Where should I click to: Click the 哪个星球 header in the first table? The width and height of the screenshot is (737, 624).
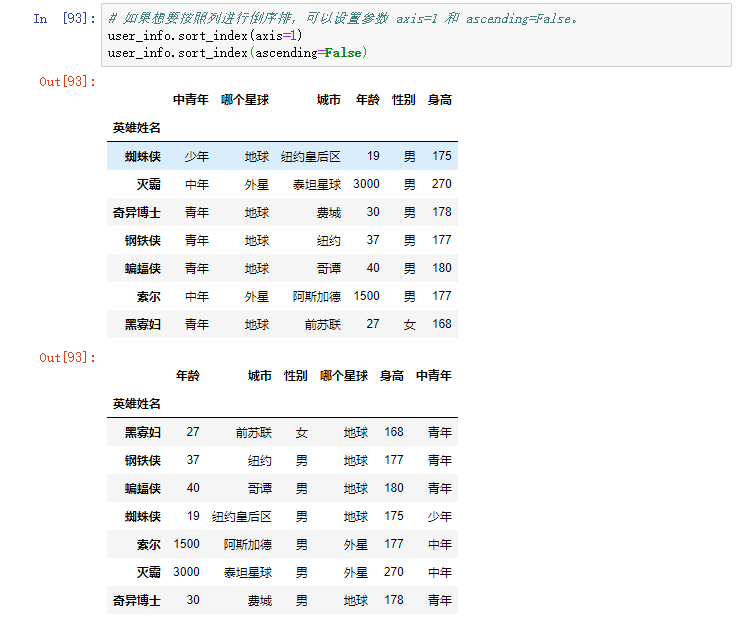(245, 100)
